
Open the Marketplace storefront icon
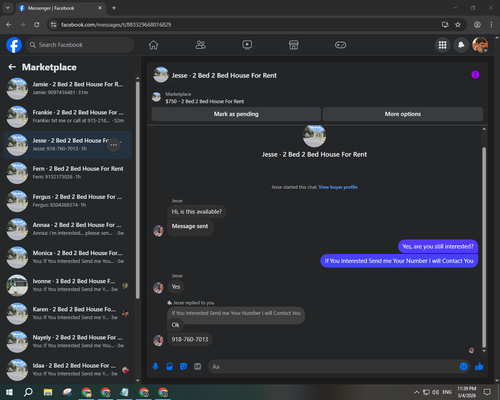point(294,45)
